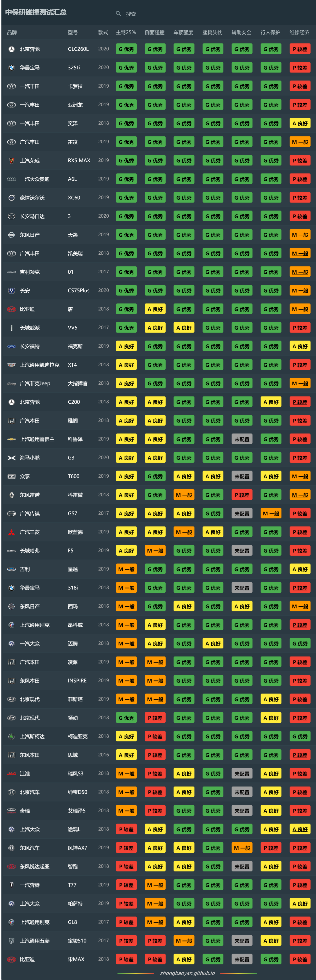
Task: Sort by the 侧面碰撞 column header
Action: click(155, 32)
